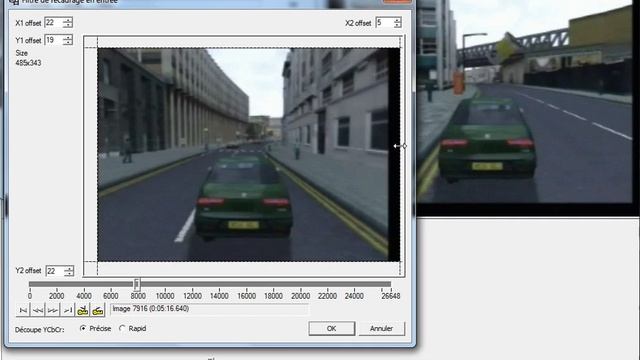Increase Y1 offset with up arrow
640x360 pixels.
tap(68, 37)
